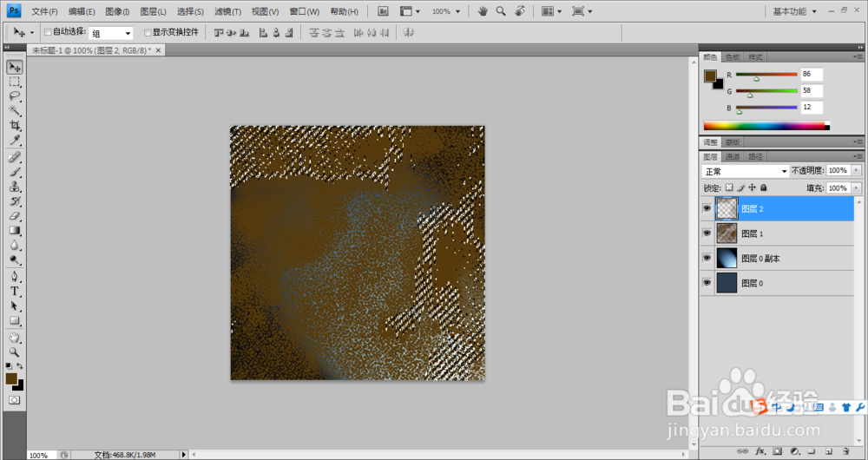Click the Quick Mask mode icon
The height and width of the screenshot is (460, 868).
(15, 399)
